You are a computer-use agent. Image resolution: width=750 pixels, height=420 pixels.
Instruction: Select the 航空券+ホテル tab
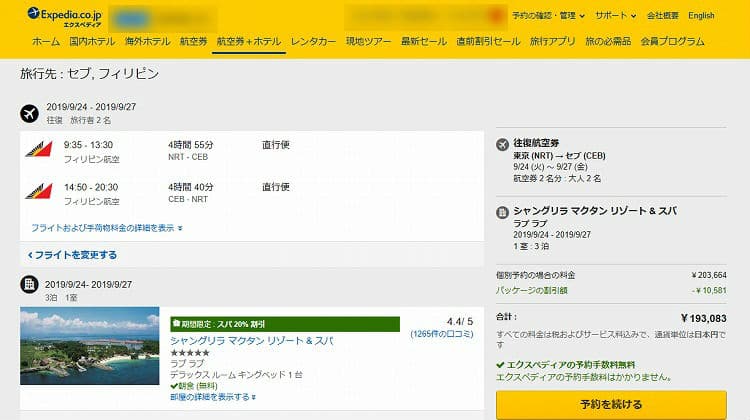[x=249, y=42]
